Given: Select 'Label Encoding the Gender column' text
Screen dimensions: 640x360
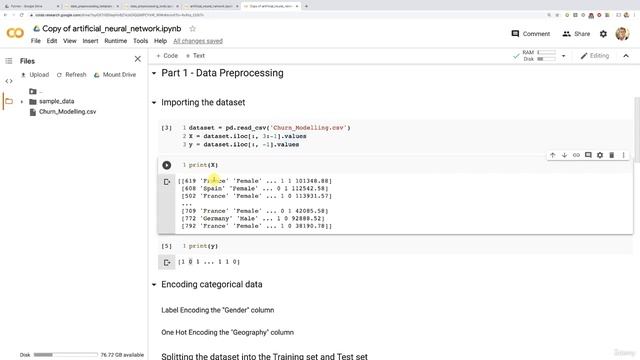Looking at the screenshot, I should coord(218,310).
